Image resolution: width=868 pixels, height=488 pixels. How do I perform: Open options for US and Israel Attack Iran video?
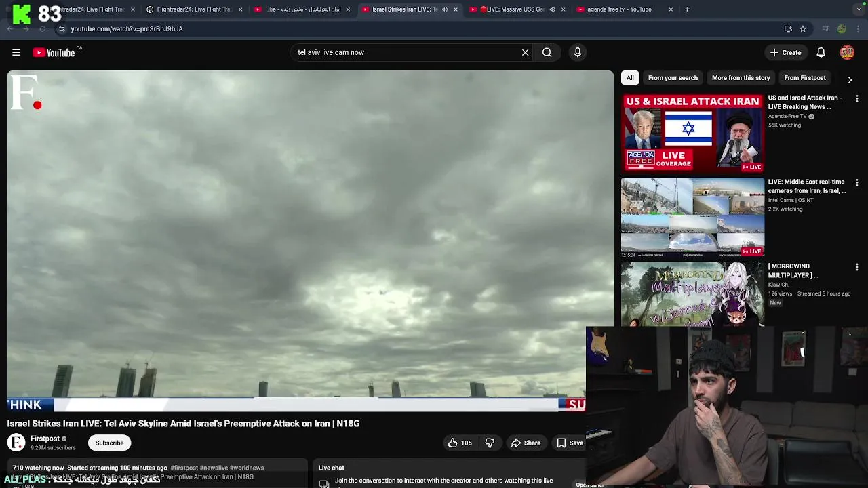pyautogui.click(x=857, y=99)
